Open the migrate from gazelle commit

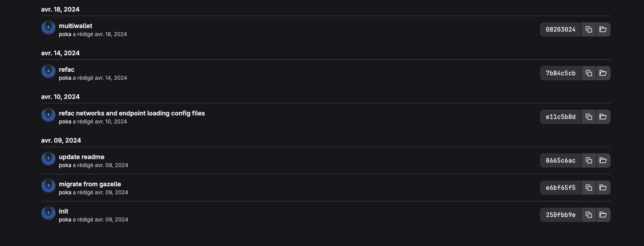[90, 184]
